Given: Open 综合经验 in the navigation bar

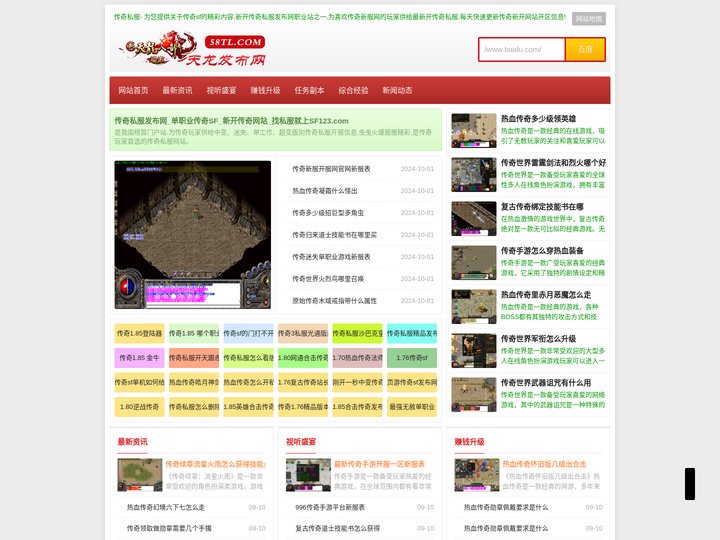Looking at the screenshot, I should point(354,90).
